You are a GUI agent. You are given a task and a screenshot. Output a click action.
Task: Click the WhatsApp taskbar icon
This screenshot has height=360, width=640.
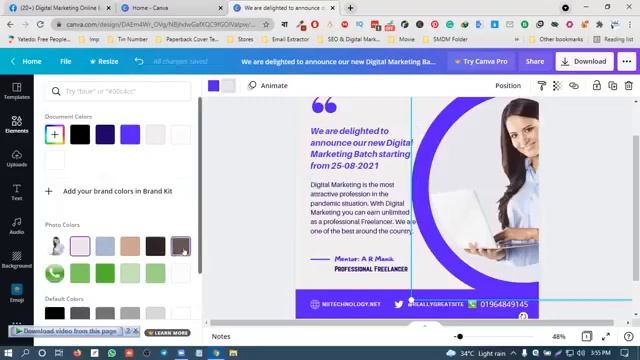(x=111, y=353)
